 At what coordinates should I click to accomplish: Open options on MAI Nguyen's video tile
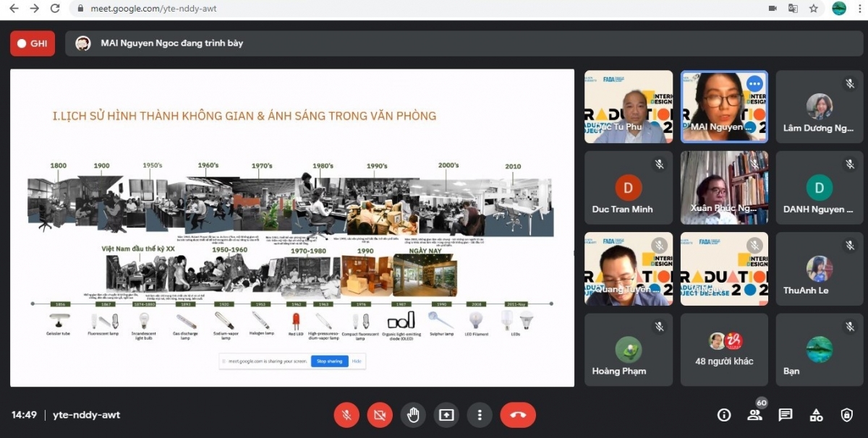coord(754,84)
